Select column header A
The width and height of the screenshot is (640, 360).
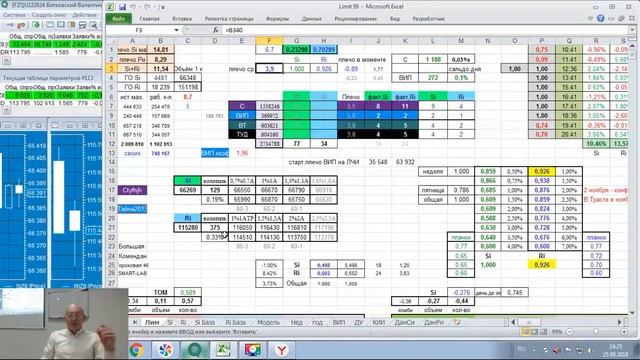(x=132, y=41)
